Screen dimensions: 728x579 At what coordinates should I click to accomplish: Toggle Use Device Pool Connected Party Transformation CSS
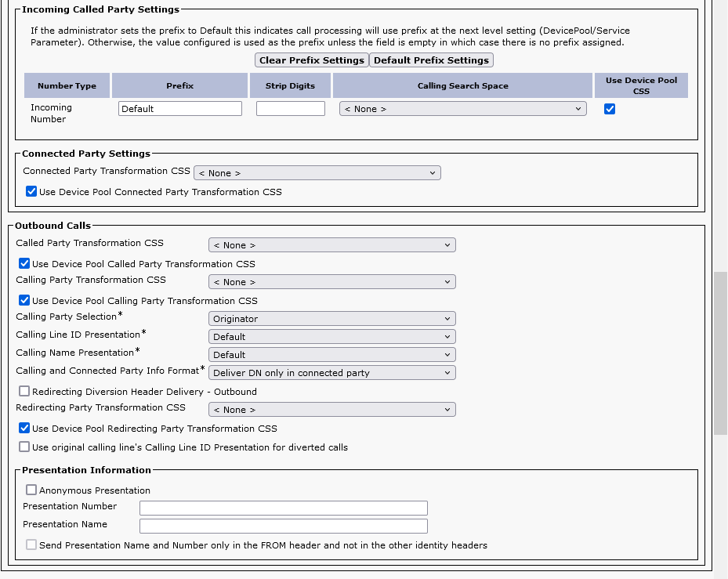click(x=31, y=191)
